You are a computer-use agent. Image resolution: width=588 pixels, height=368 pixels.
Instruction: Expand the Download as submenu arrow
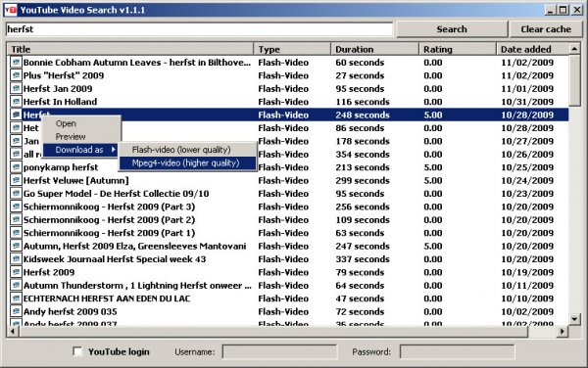pyautogui.click(x=114, y=150)
